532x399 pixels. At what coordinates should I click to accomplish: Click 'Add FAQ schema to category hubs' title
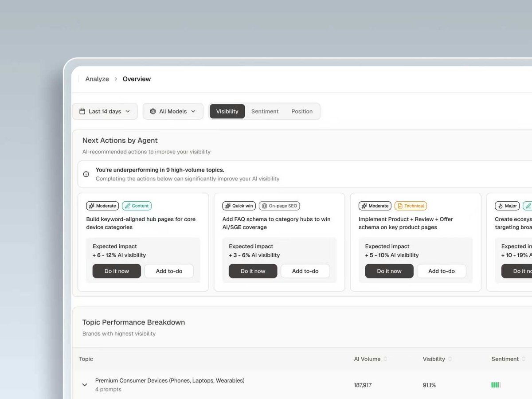click(x=276, y=223)
